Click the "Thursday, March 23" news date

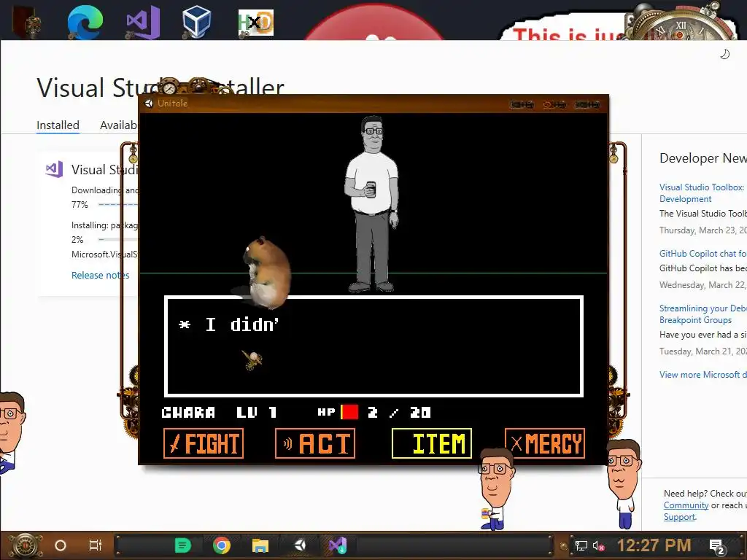point(703,230)
